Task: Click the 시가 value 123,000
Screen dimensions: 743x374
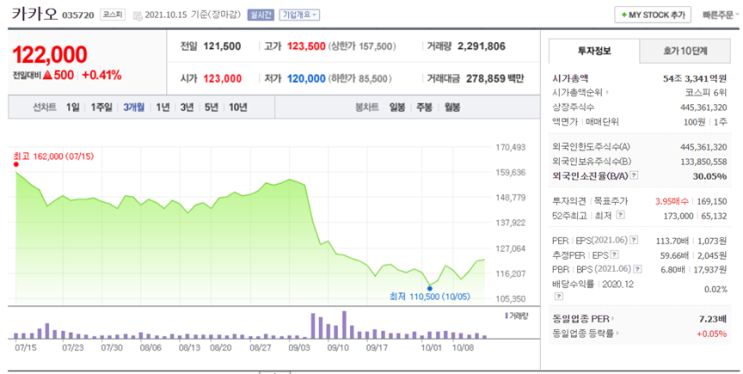Action: click(x=222, y=79)
